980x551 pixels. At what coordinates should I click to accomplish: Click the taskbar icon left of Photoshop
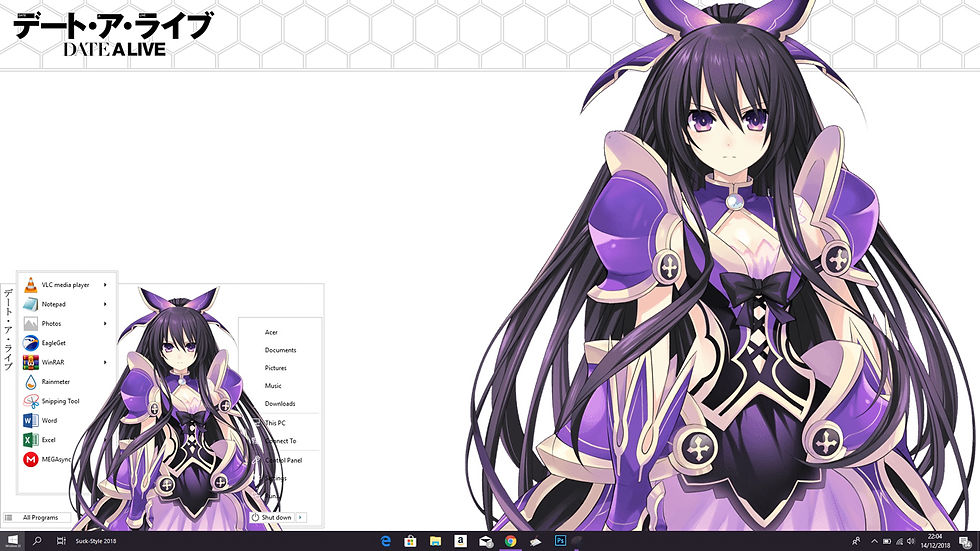click(536, 541)
